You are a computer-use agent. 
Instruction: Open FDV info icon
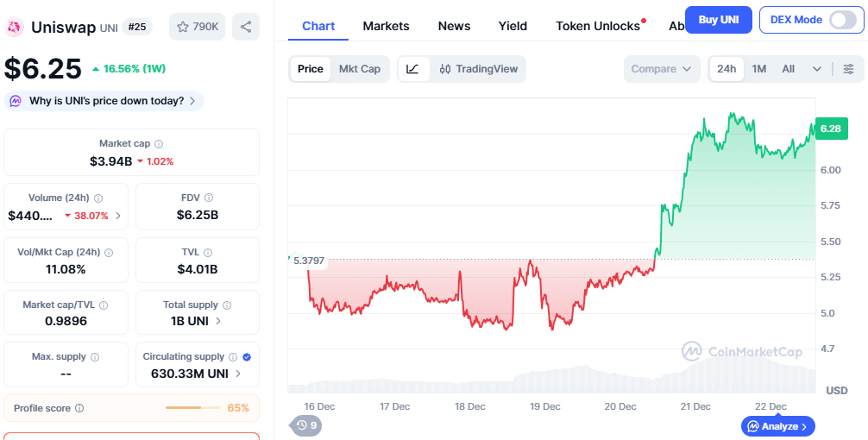[x=209, y=198]
